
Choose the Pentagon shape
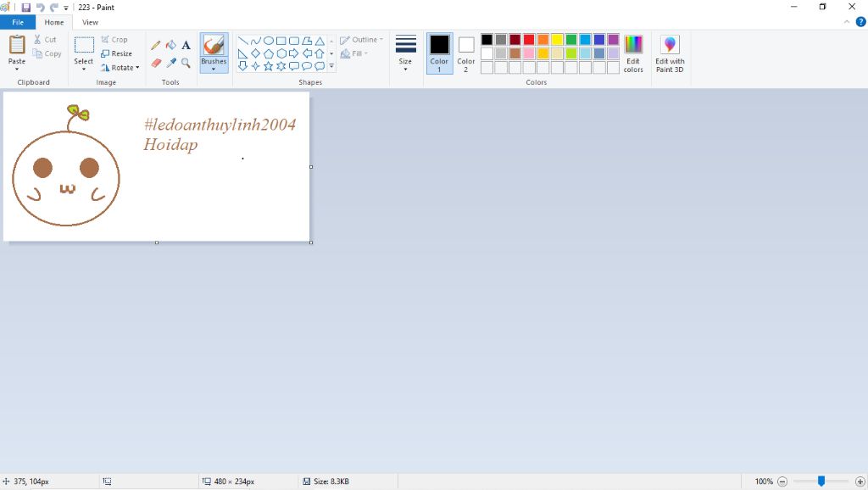(269, 53)
